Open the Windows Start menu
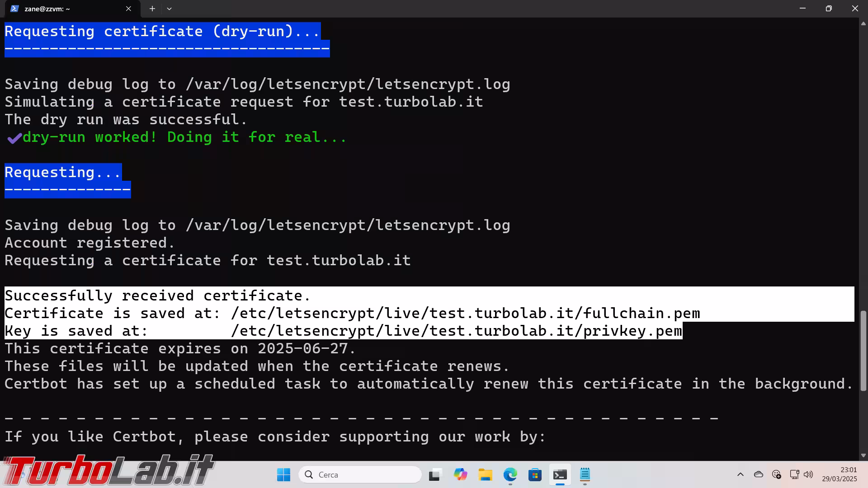This screenshot has width=868, height=488. point(283,475)
